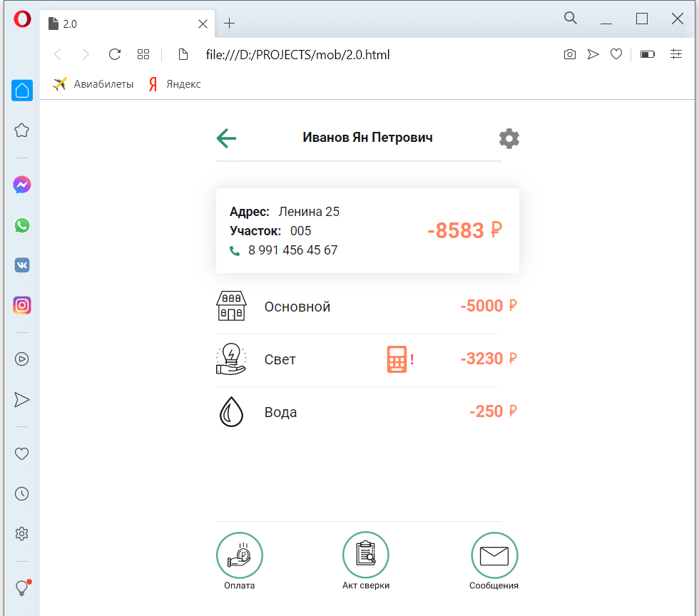
Task: Open WhatsApp in Opera sidebar
Action: [22, 225]
